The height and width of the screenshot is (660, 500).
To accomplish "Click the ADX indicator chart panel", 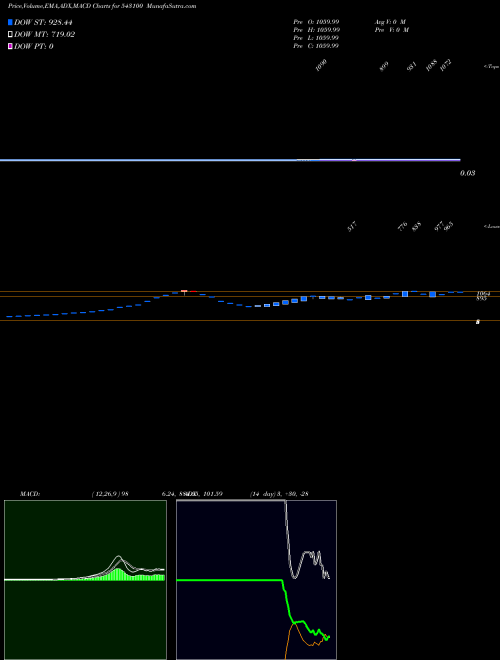I will click(x=256, y=580).
